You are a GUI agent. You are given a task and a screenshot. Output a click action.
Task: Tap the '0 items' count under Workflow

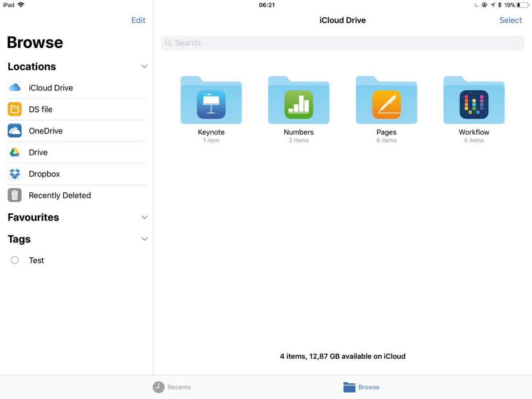pos(474,140)
